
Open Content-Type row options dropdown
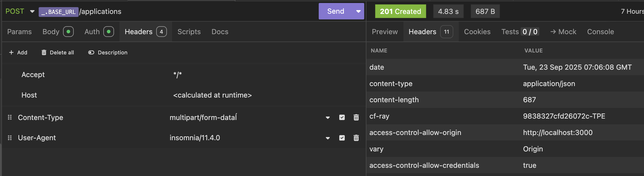pos(327,118)
